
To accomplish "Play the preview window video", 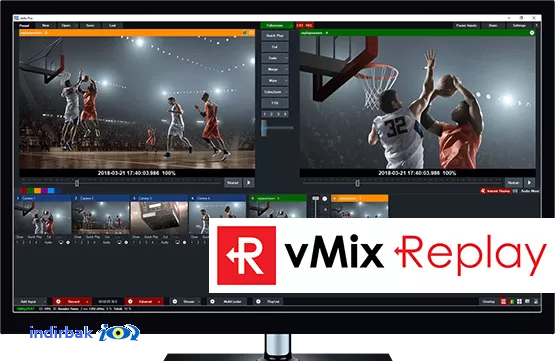I will pos(249,183).
